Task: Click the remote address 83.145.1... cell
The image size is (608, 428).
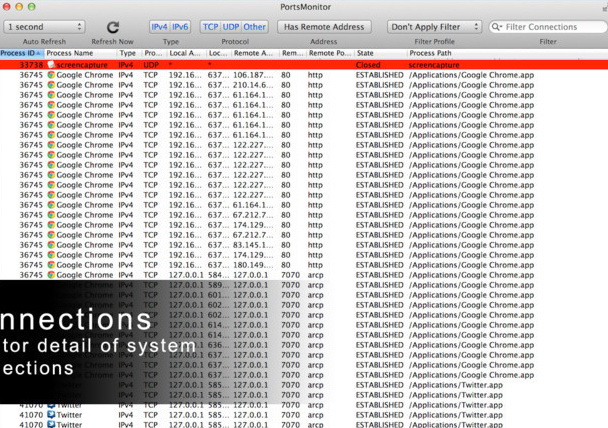Action: click(253, 245)
